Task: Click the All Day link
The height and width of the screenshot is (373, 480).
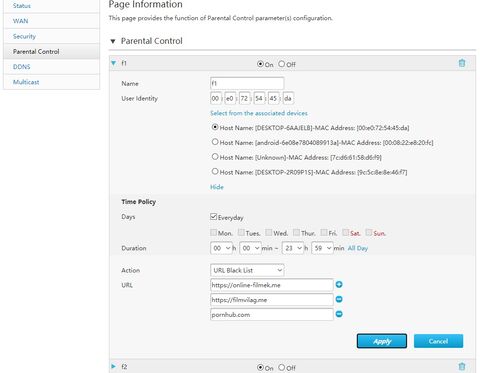Action: (x=358, y=248)
